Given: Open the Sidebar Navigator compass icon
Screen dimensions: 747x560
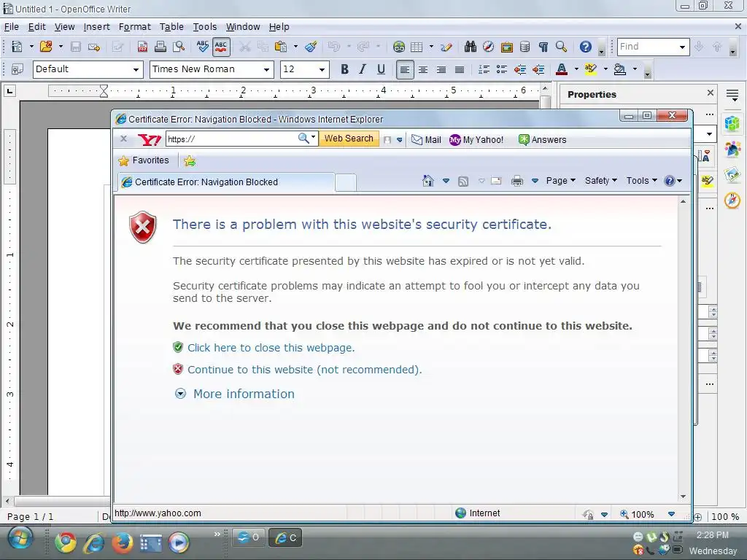Looking at the screenshot, I should click(732, 200).
